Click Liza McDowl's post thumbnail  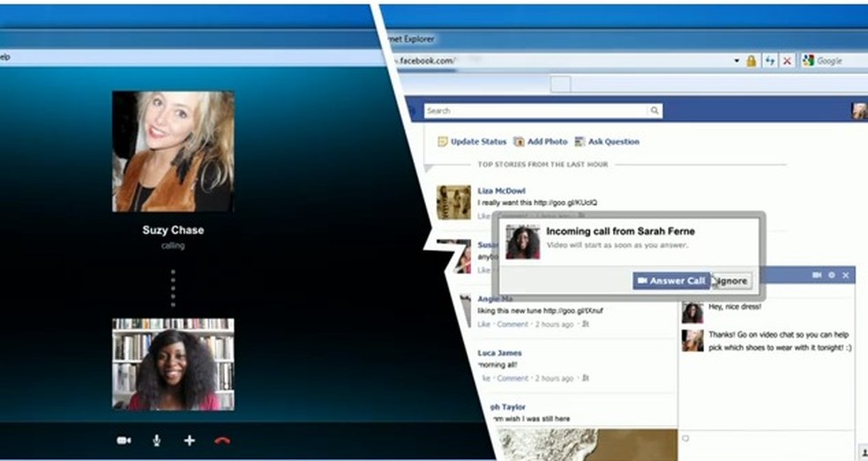pyautogui.click(x=454, y=202)
